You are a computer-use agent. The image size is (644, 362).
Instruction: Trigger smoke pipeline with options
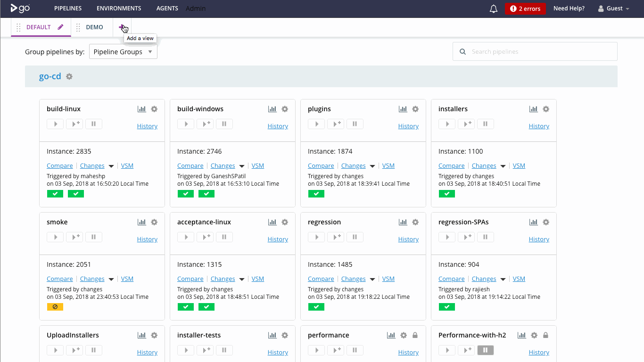pos(74,237)
